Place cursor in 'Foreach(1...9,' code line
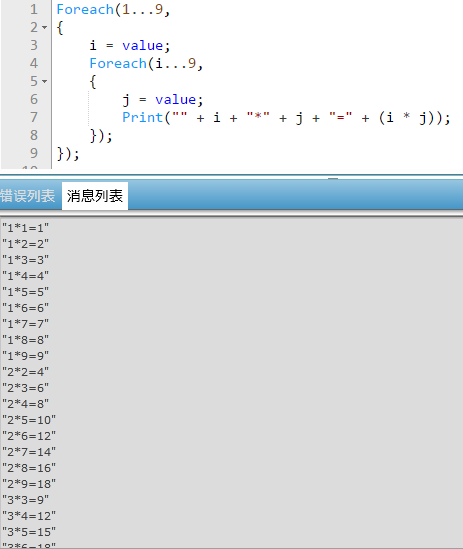The width and height of the screenshot is (463, 549). click(113, 9)
